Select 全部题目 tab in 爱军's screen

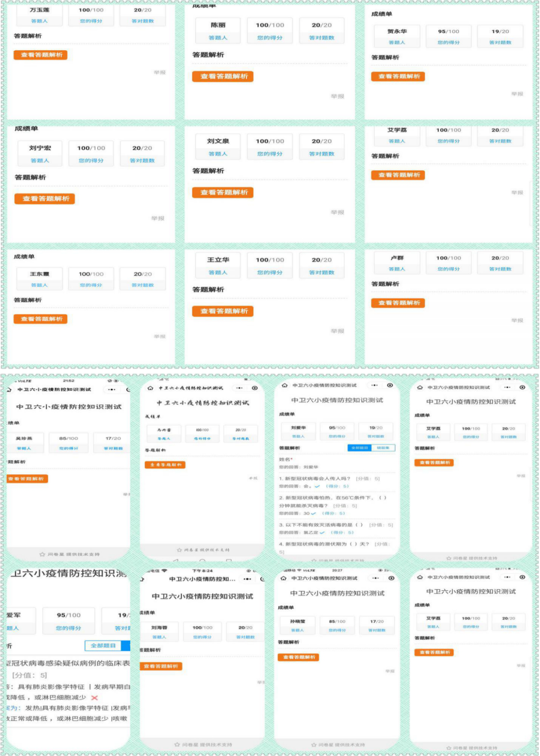[x=103, y=645]
